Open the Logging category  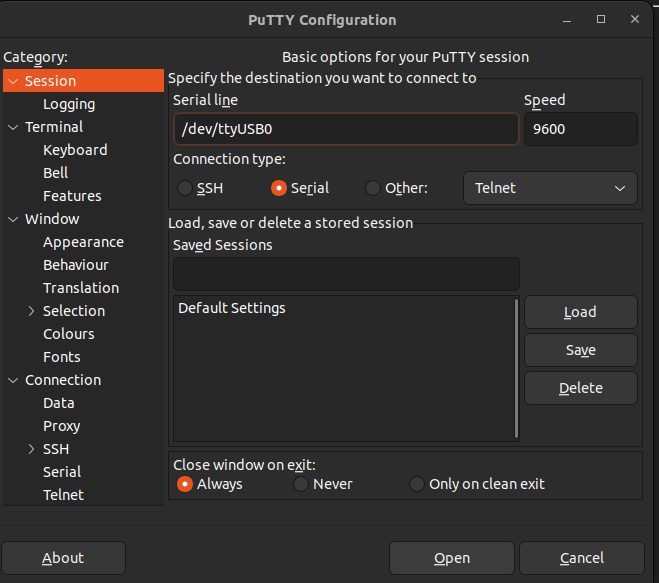(x=69, y=104)
